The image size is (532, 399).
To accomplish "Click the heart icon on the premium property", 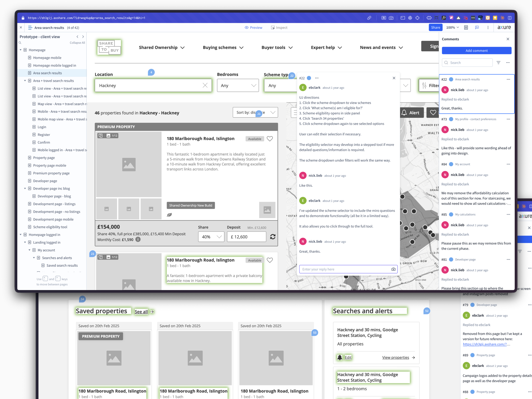I will click(270, 139).
